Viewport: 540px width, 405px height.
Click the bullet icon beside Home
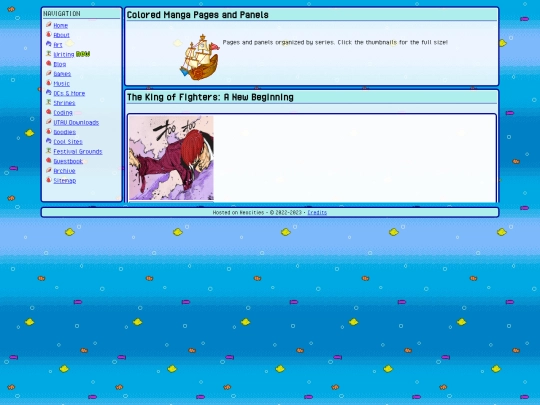(49, 25)
